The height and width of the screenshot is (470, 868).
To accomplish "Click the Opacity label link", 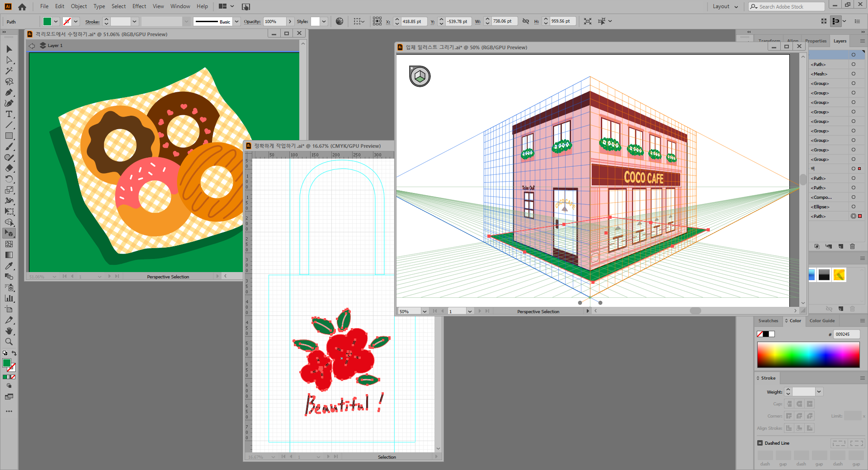I will click(252, 22).
